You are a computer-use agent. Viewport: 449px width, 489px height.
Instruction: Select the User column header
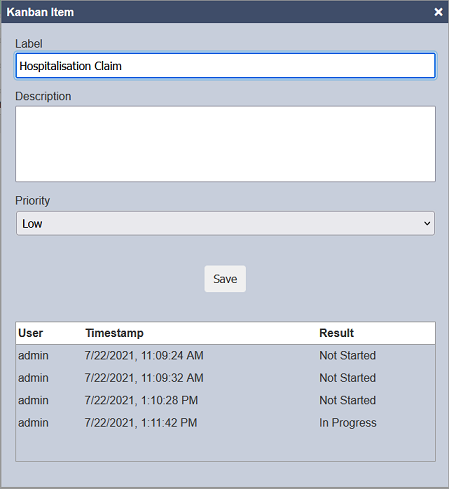tap(31, 333)
